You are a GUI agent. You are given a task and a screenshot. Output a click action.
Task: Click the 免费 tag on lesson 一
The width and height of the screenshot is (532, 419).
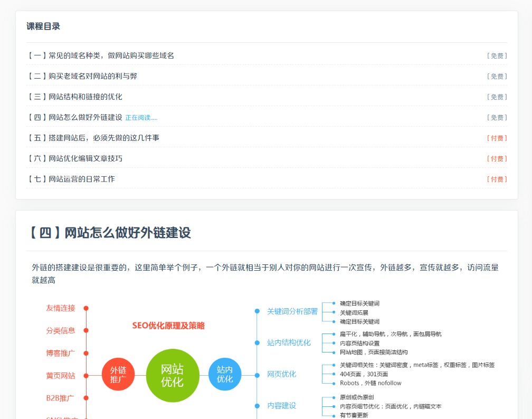(x=497, y=55)
